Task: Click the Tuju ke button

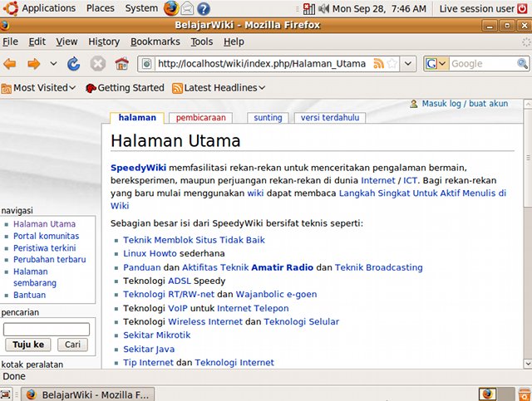Action: click(x=28, y=345)
